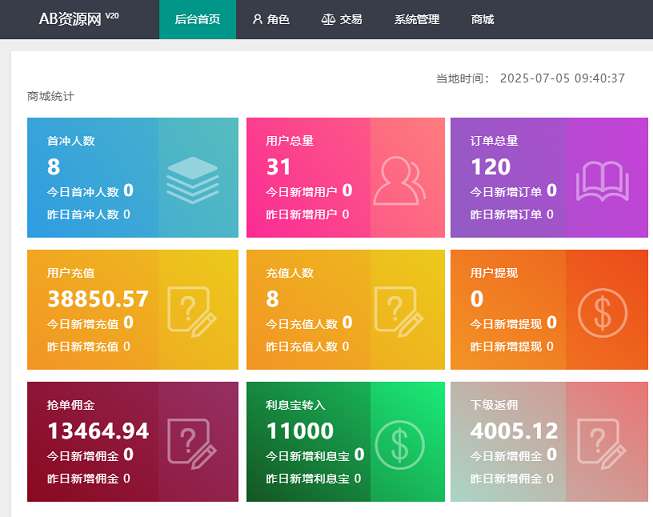Click the 昨日充值人数 line
The image size is (653, 517).
(308, 347)
